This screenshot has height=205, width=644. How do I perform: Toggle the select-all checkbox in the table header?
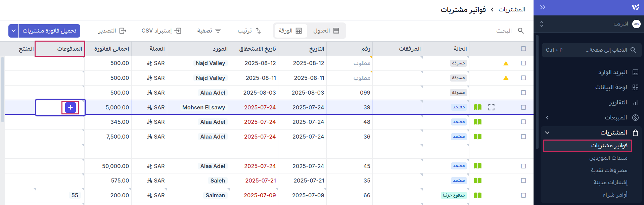click(523, 49)
